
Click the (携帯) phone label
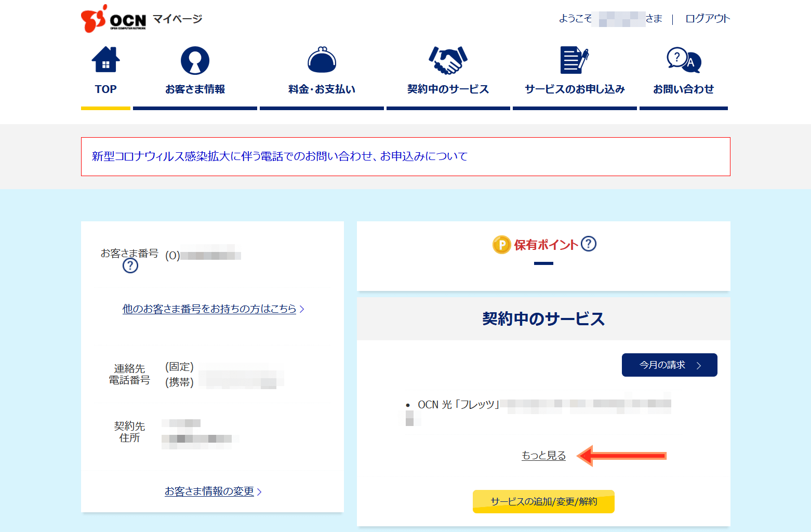[179, 382]
